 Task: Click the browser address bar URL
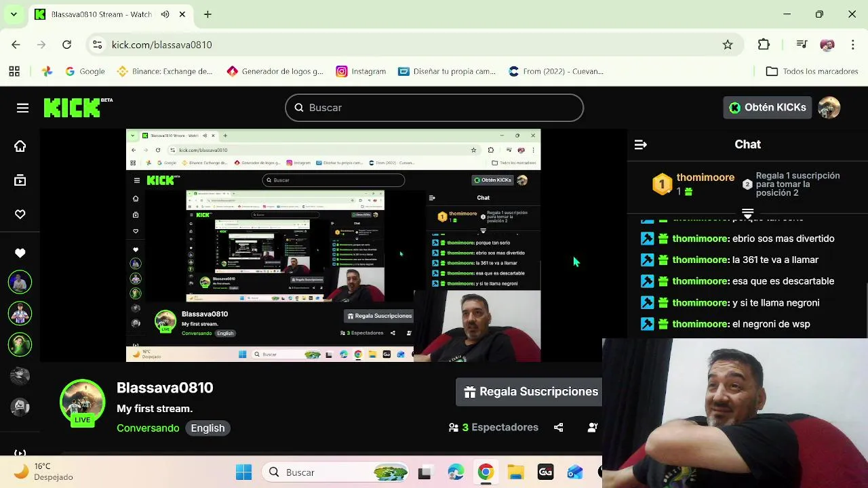[162, 45]
